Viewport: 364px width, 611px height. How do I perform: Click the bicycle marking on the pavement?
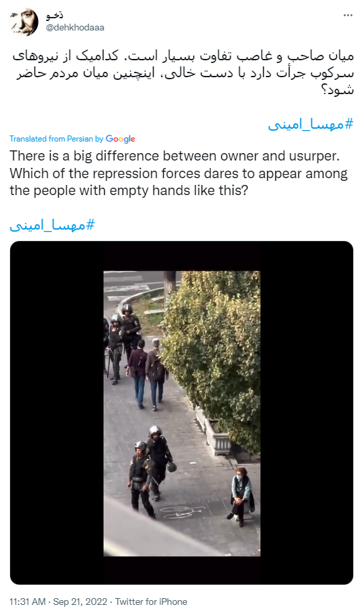(182, 511)
